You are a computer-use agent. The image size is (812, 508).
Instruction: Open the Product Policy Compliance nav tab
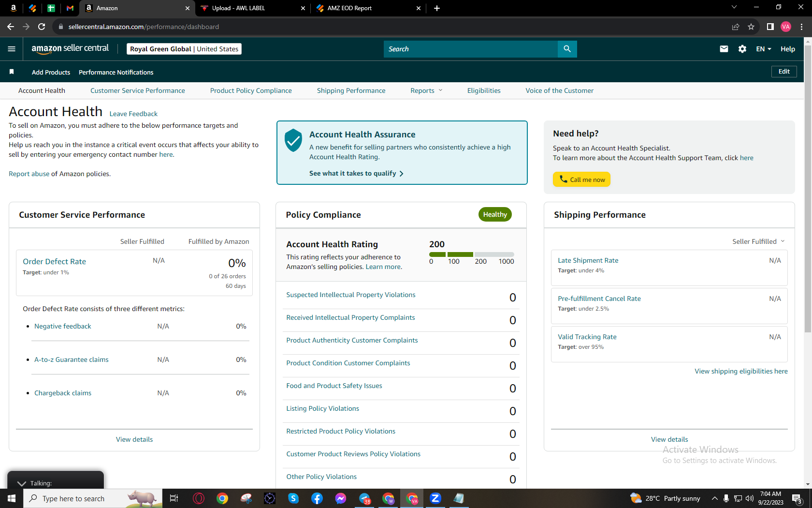[251, 90]
